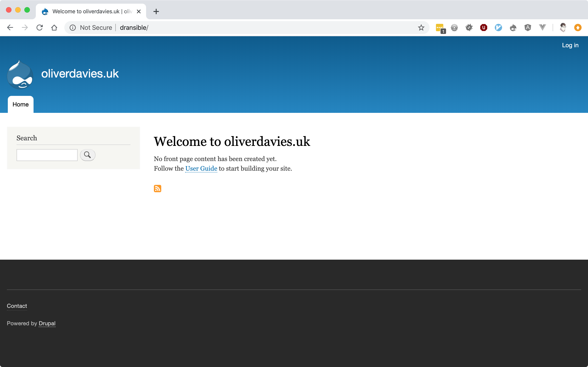Image resolution: width=588 pixels, height=367 pixels.
Task: Click the Drupal drop site logo
Action: (x=20, y=75)
